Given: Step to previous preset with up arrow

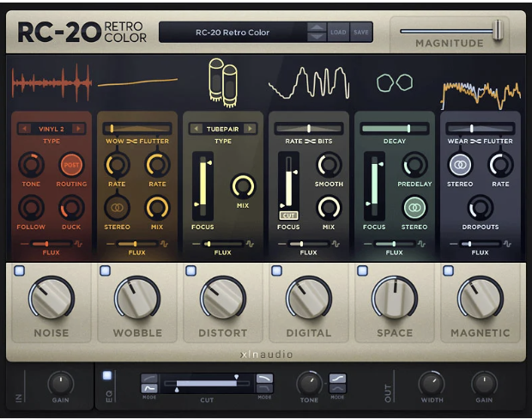Looking at the screenshot, I should coord(317,27).
